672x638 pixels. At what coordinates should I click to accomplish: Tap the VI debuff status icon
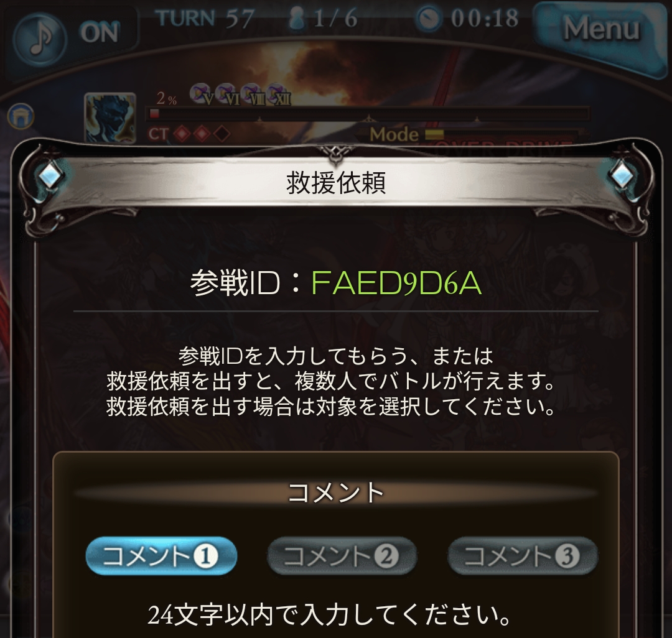(x=228, y=95)
